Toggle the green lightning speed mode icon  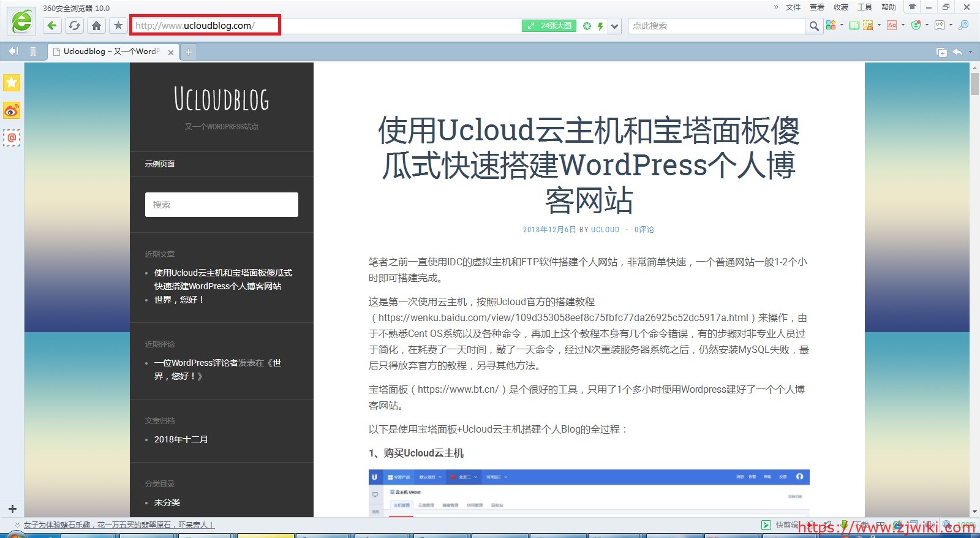click(600, 26)
